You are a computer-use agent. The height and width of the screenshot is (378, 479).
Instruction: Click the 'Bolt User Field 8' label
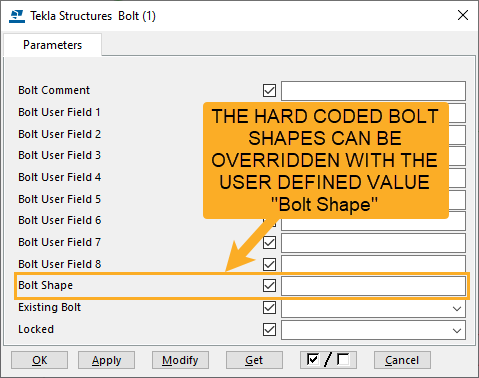click(x=59, y=264)
